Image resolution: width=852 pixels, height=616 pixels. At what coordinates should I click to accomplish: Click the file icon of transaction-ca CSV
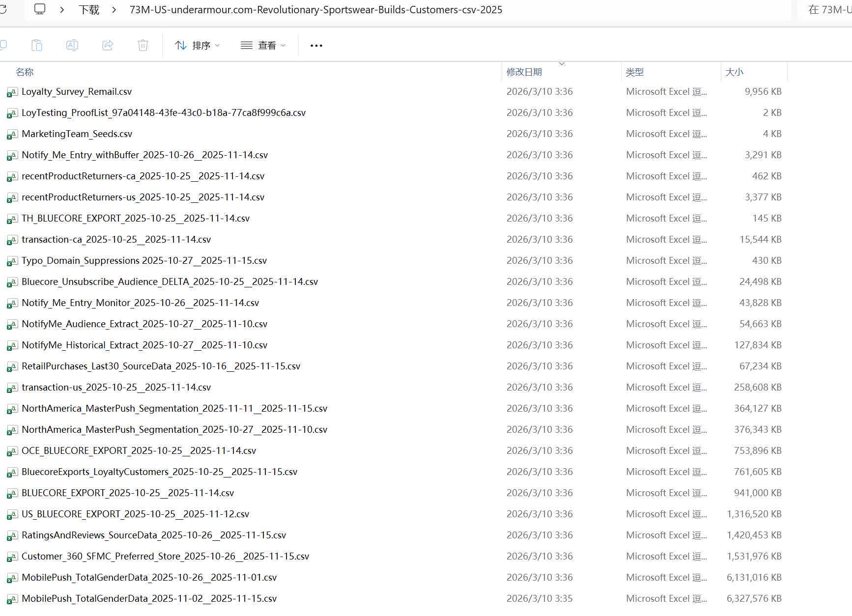(x=12, y=240)
